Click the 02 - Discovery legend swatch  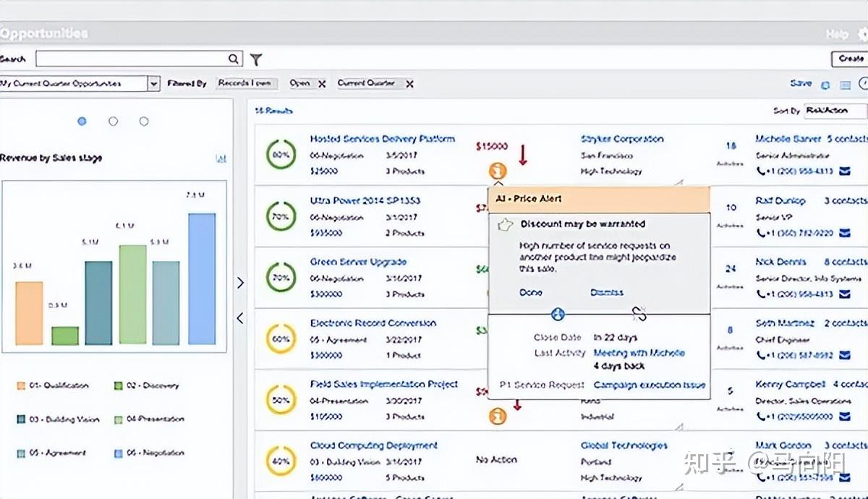pyautogui.click(x=118, y=386)
